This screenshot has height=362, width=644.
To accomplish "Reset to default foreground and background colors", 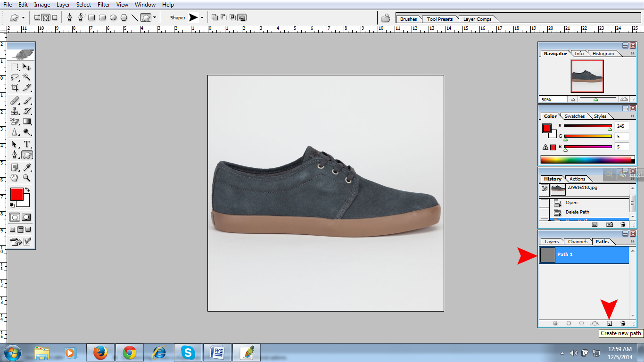I will tap(12, 205).
